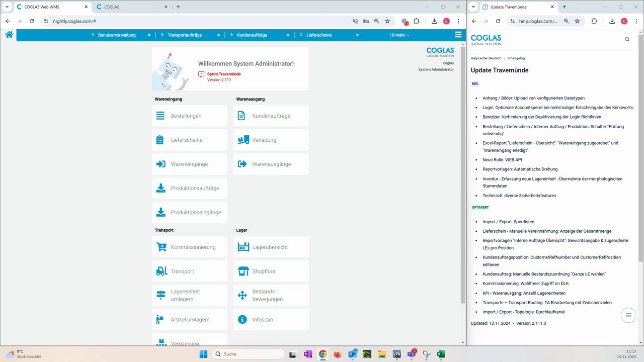Open Artikel umlagern tile

tap(190, 319)
